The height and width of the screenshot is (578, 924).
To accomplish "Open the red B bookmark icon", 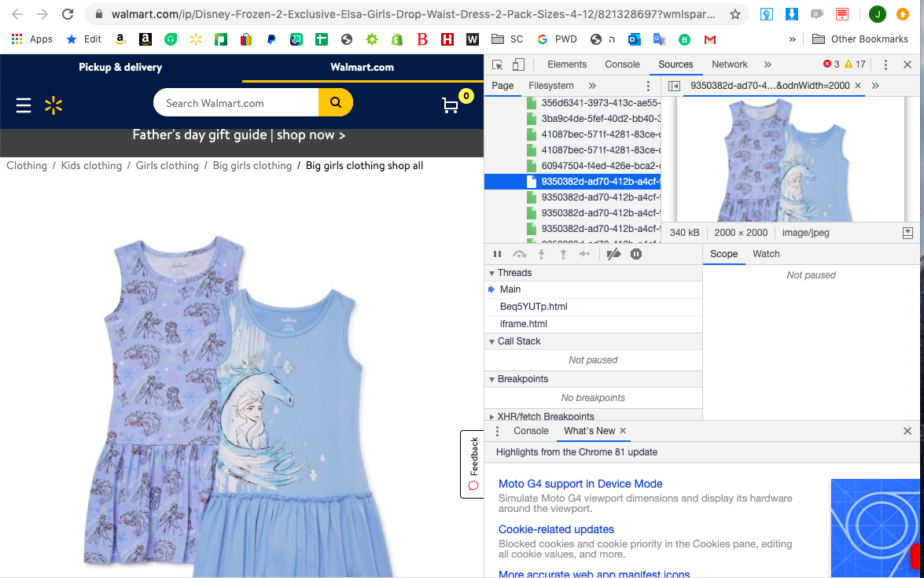I will (x=422, y=39).
